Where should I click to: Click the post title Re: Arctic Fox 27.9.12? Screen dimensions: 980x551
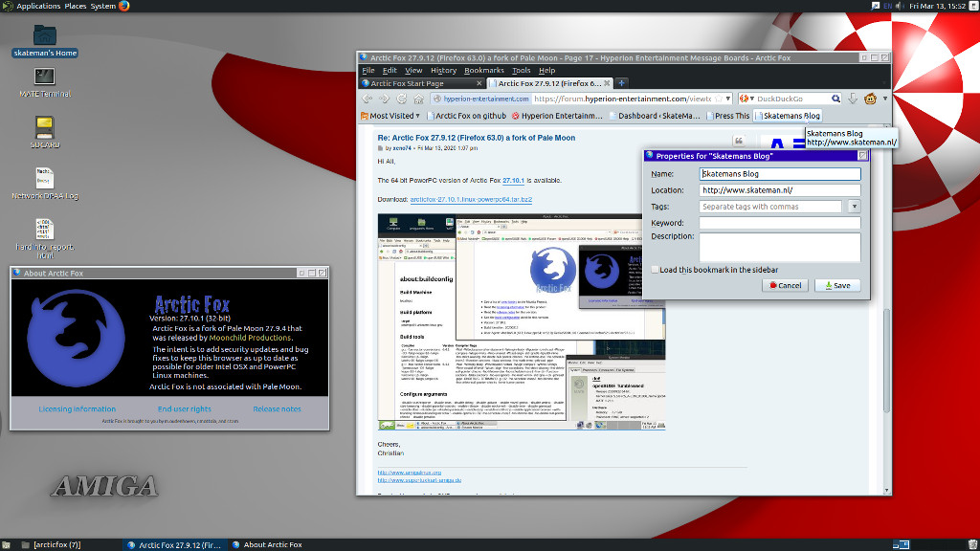click(477, 138)
